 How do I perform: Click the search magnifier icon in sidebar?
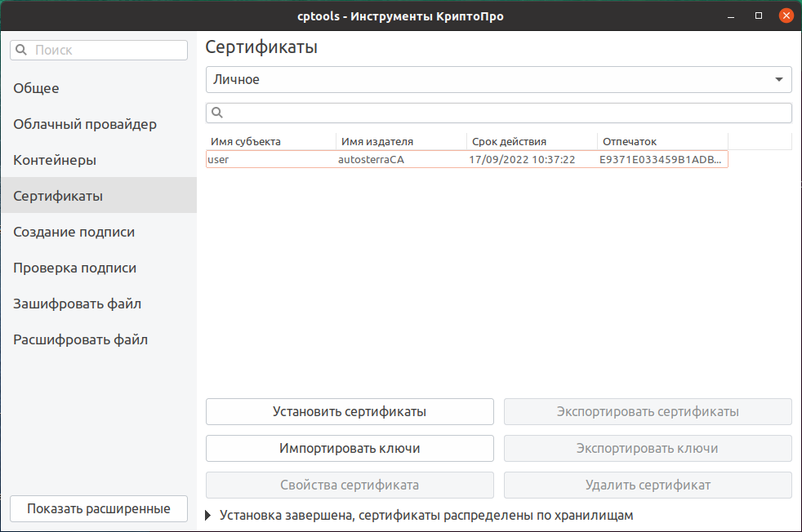coord(21,50)
